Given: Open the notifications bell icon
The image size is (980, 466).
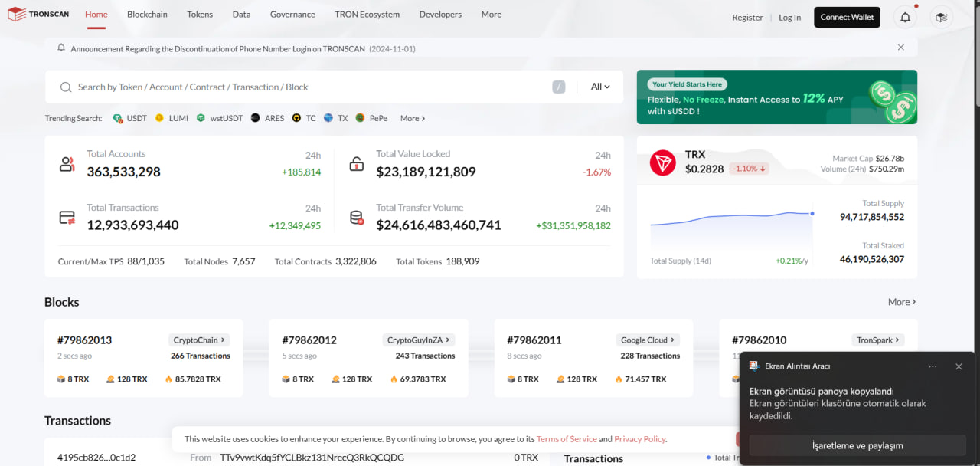Looking at the screenshot, I should coord(905,17).
